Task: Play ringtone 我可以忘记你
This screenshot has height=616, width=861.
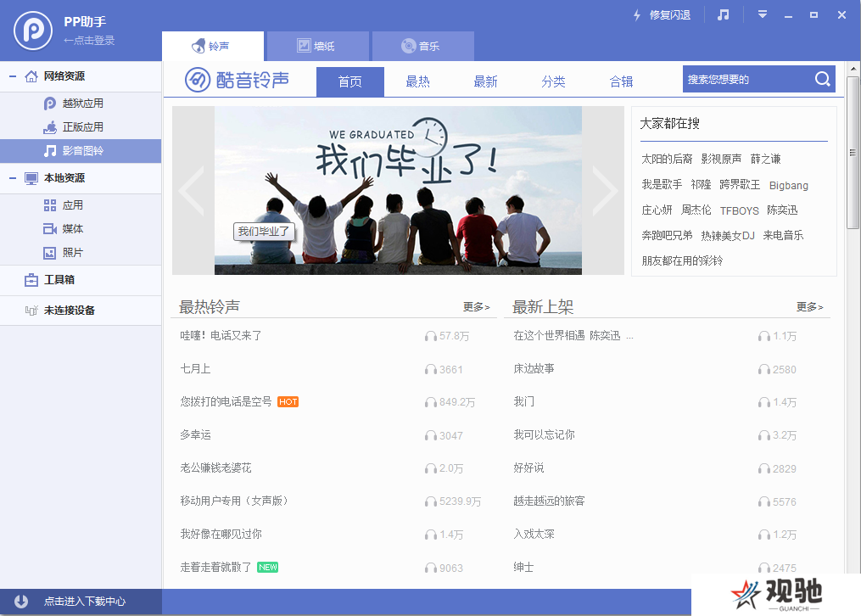Action: pyautogui.click(x=544, y=434)
